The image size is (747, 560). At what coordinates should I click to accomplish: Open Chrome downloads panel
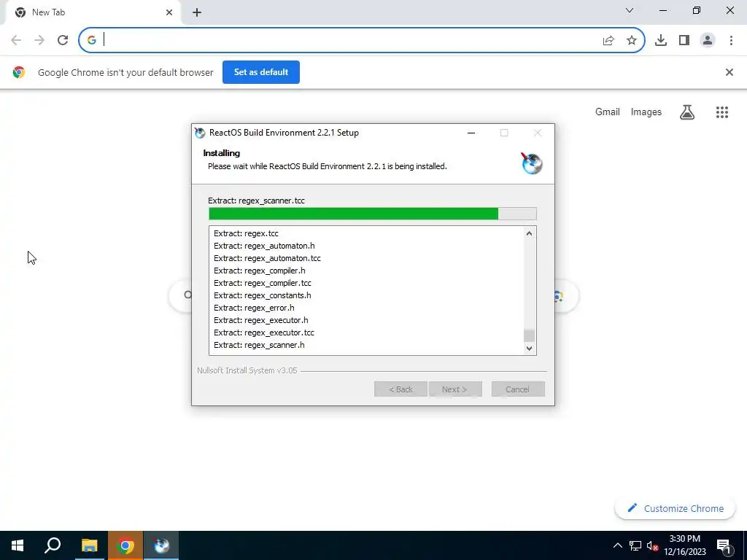pos(661,41)
